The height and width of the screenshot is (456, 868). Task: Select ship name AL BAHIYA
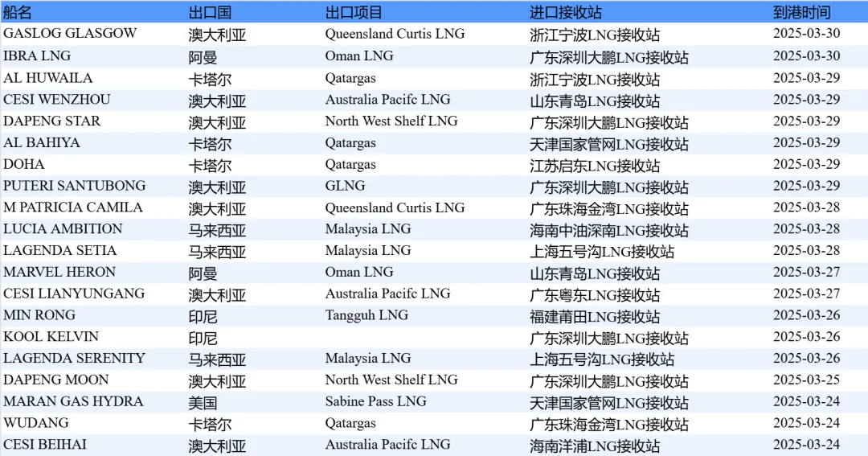coord(42,143)
